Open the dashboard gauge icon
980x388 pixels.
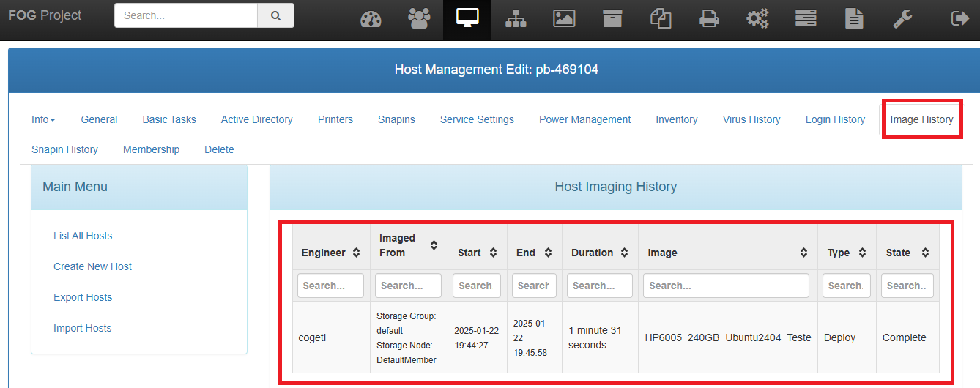371,19
